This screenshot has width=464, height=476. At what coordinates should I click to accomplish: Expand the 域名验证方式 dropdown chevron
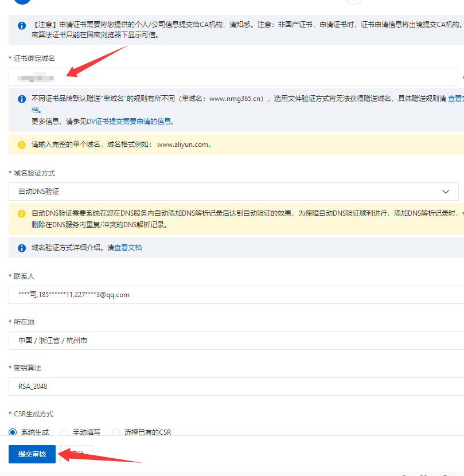tap(446, 192)
